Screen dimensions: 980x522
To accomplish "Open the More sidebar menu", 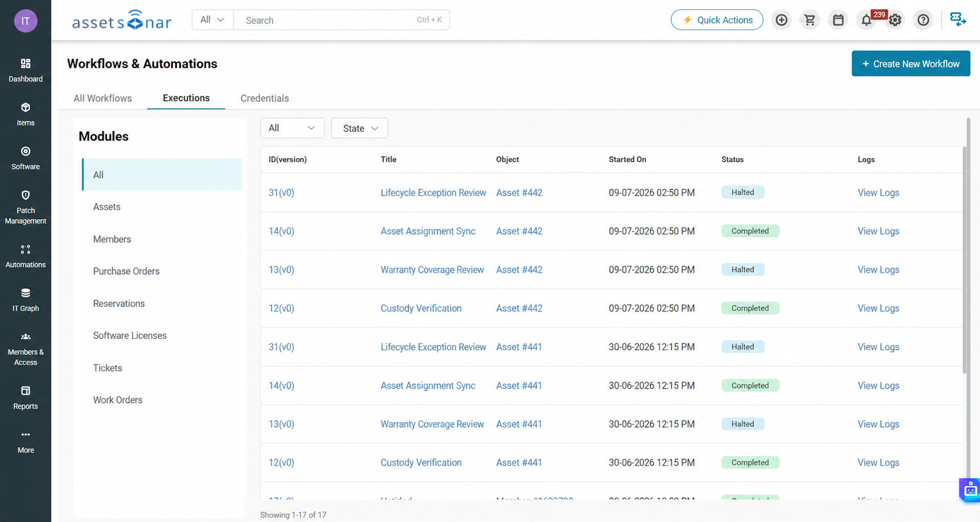I will (25, 442).
